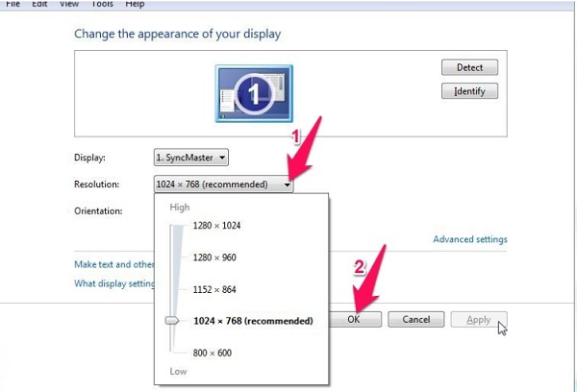Open the Tools menu
The width and height of the screenshot is (577, 392).
coord(102,5)
